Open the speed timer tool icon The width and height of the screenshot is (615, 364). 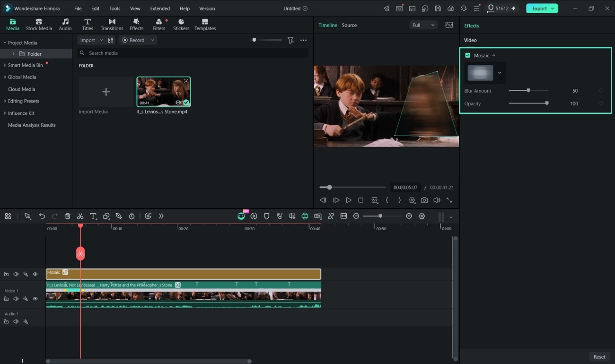tap(132, 216)
